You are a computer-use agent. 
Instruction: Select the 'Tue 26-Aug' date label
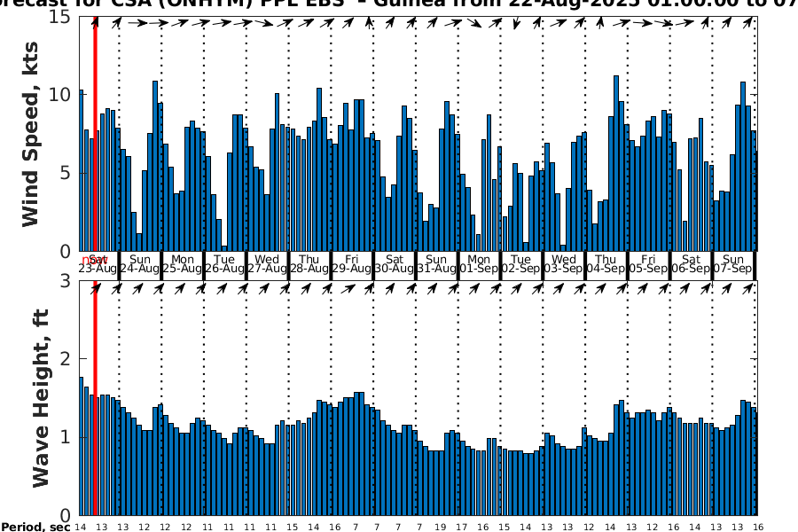[x=224, y=263]
